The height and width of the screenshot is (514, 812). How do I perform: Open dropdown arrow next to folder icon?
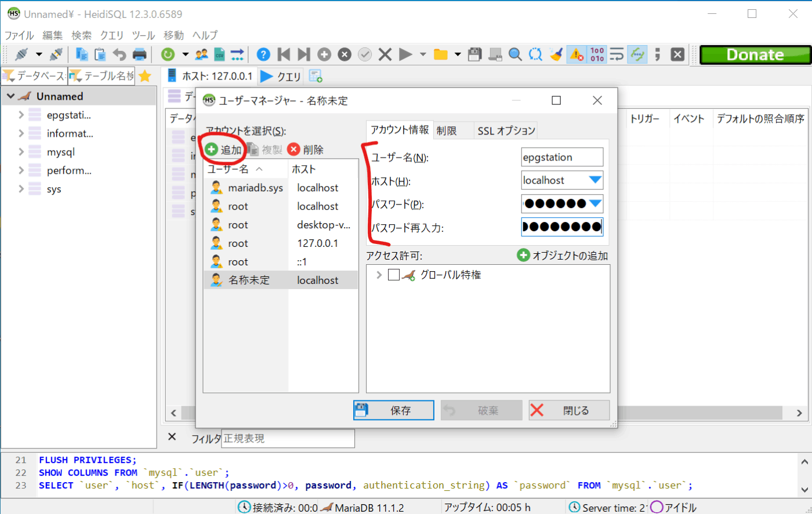click(458, 54)
